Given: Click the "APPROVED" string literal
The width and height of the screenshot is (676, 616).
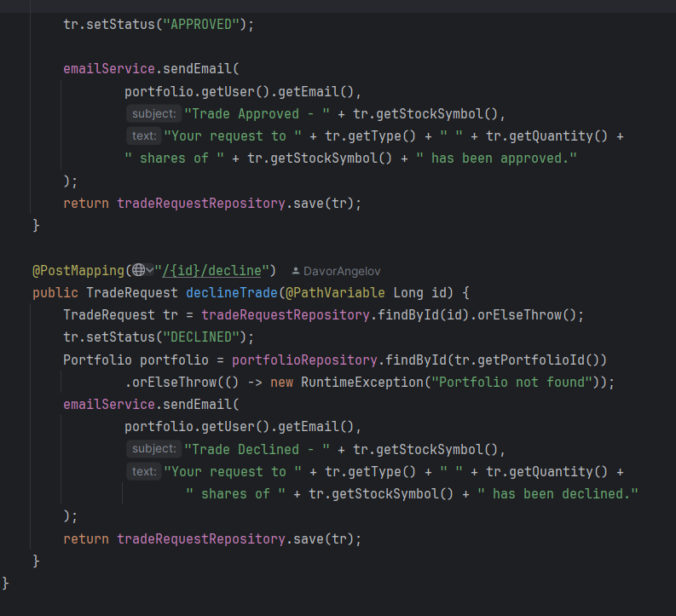Looking at the screenshot, I should coord(204,25).
